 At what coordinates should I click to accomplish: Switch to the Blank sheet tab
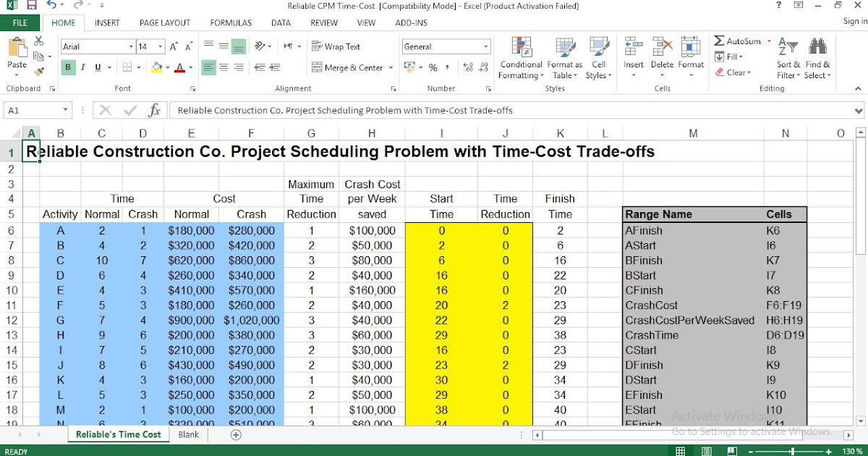[x=188, y=434]
